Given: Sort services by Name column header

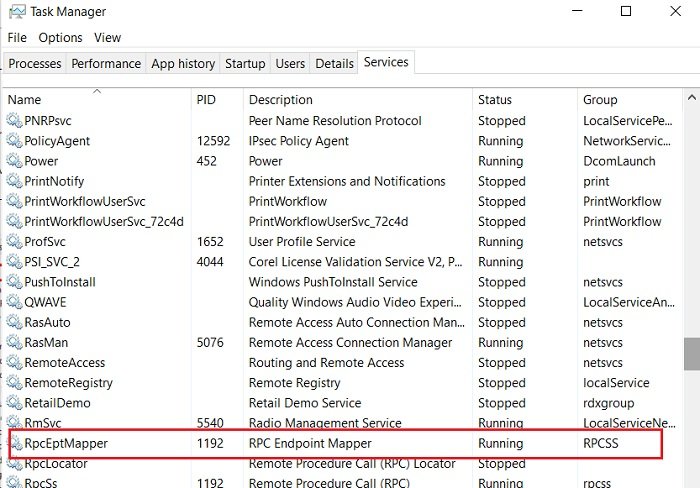Looking at the screenshot, I should 24,100.
